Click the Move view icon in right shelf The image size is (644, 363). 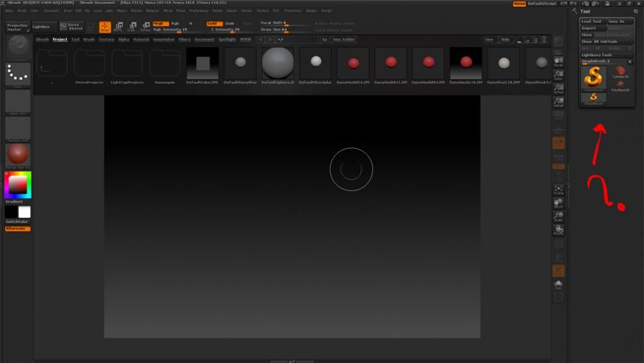(558, 203)
